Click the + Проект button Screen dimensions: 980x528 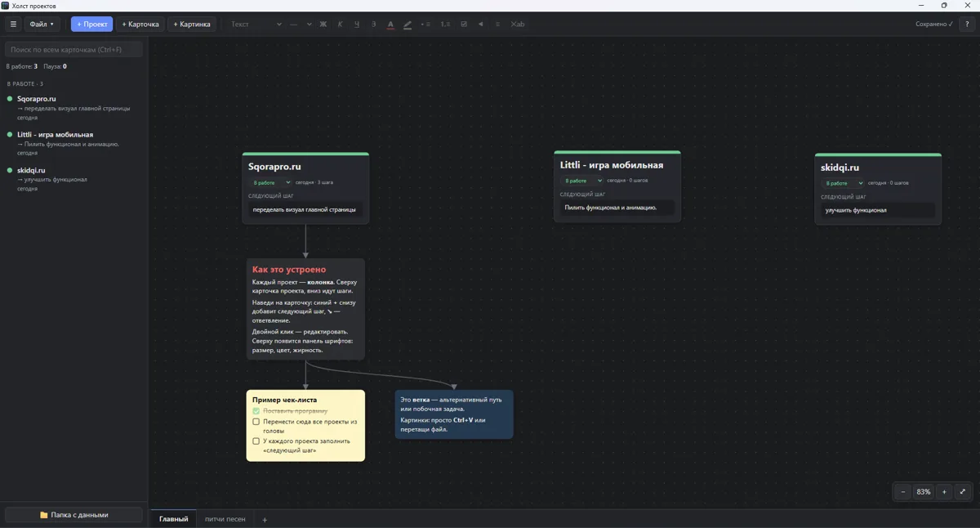91,24
